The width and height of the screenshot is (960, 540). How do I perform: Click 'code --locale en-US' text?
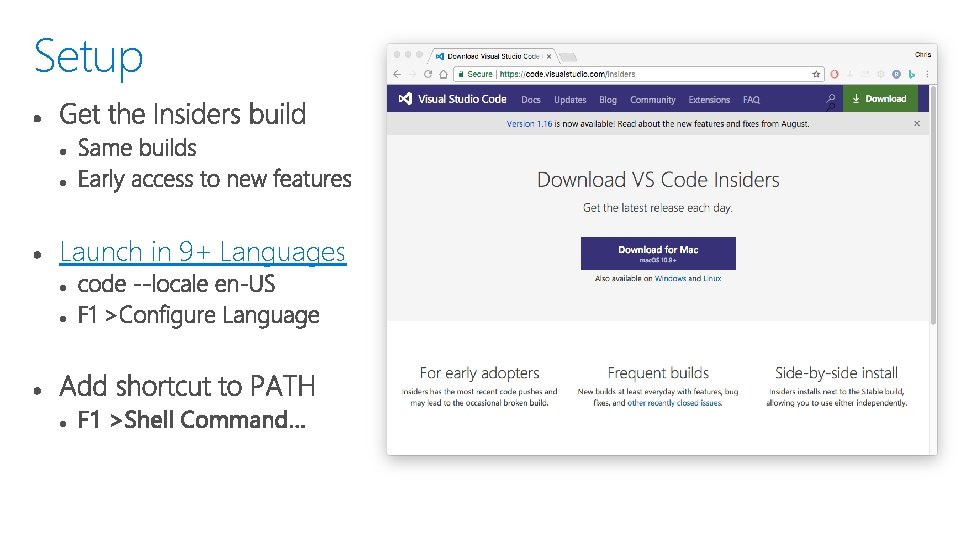[176, 284]
